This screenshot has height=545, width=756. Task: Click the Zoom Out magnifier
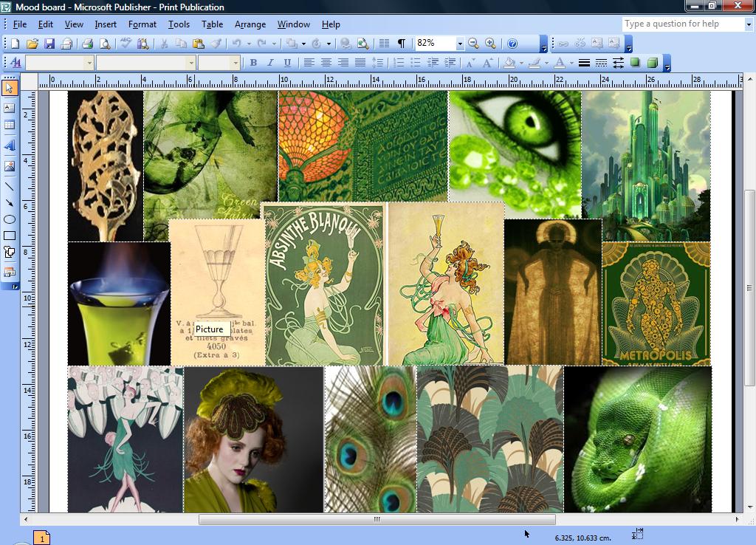(x=473, y=44)
